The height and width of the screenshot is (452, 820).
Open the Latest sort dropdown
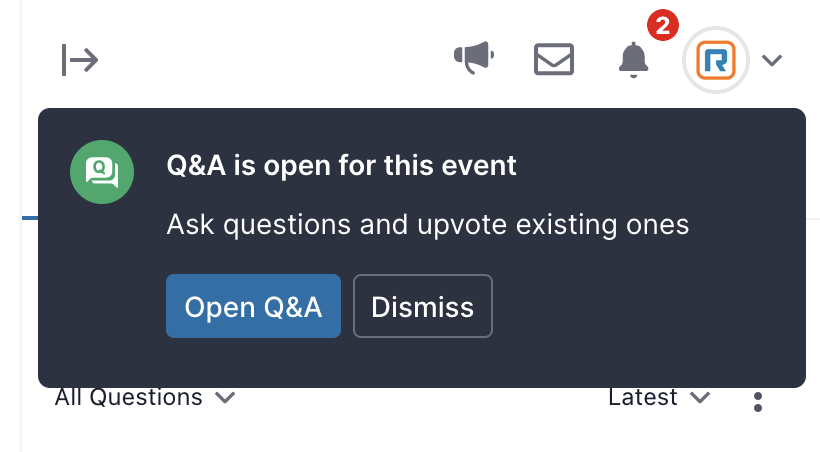(x=659, y=397)
